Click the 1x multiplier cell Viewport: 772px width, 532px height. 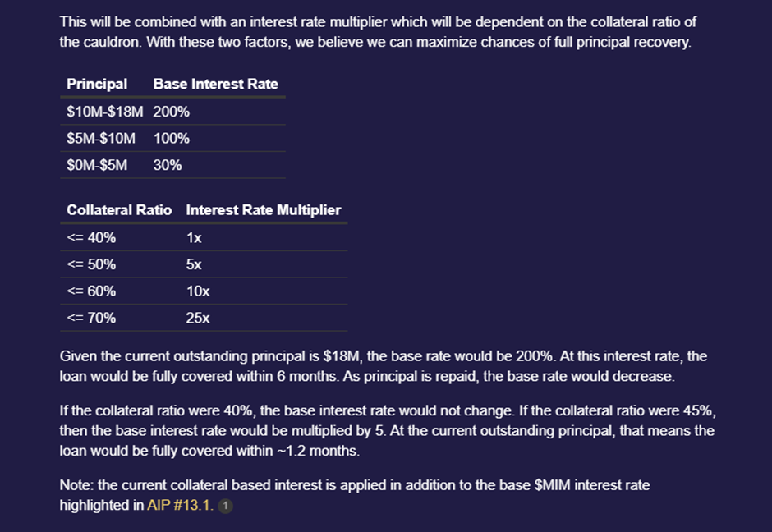pyautogui.click(x=194, y=238)
